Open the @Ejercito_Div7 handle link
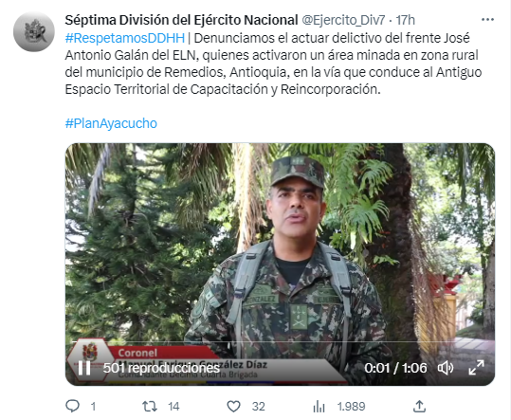The image size is (511, 420). (x=343, y=20)
